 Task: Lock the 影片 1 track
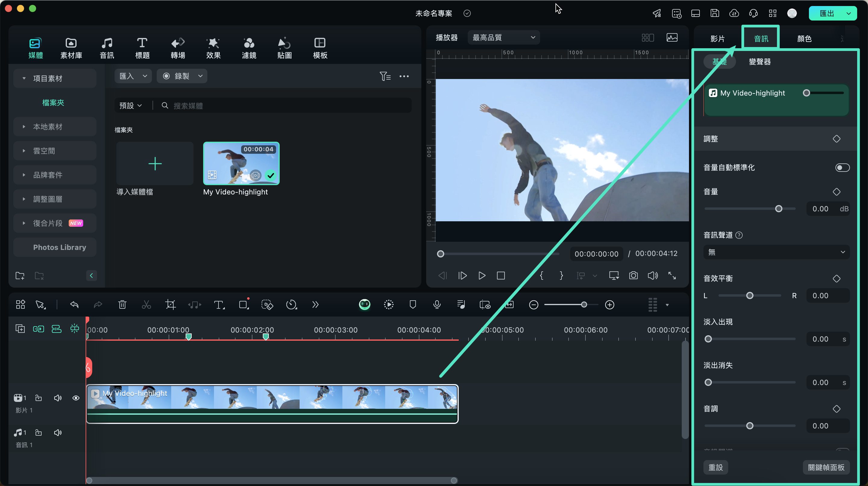[x=38, y=398]
